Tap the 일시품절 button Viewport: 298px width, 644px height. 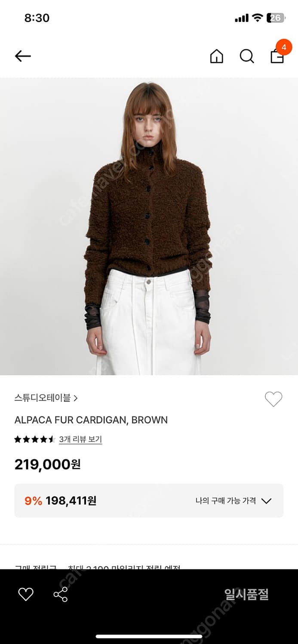tap(246, 594)
